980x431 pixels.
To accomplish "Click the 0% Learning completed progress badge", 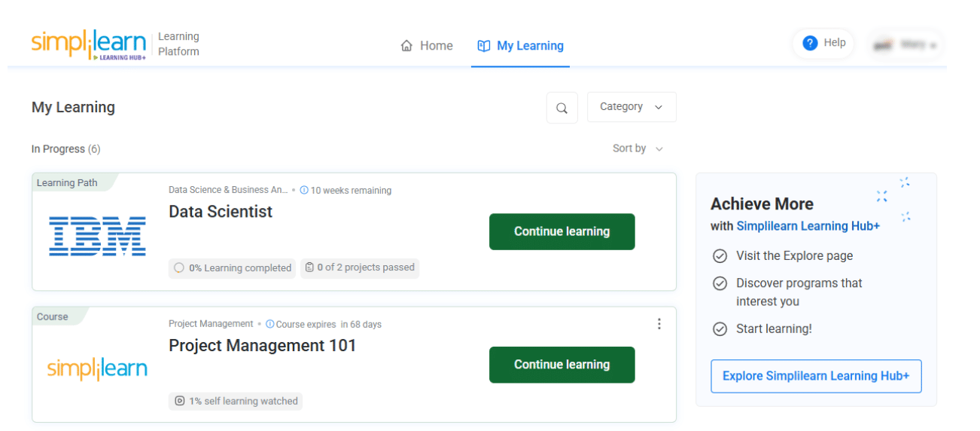I will 233,267.
